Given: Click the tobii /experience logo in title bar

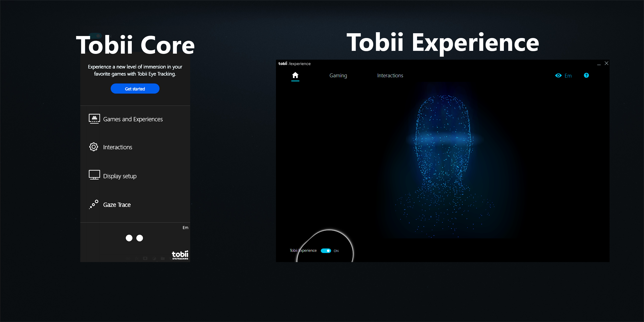Looking at the screenshot, I should 294,63.
